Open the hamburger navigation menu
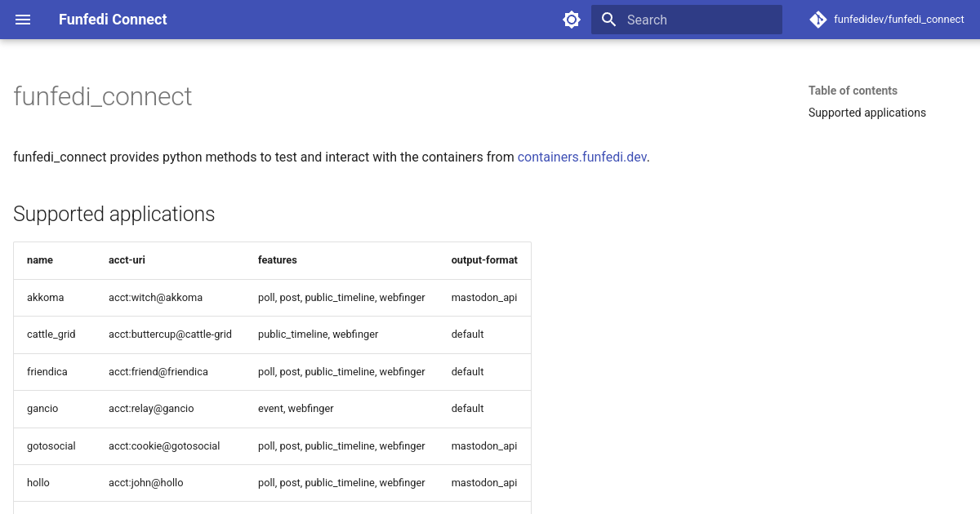This screenshot has height=514, width=980. [x=23, y=20]
